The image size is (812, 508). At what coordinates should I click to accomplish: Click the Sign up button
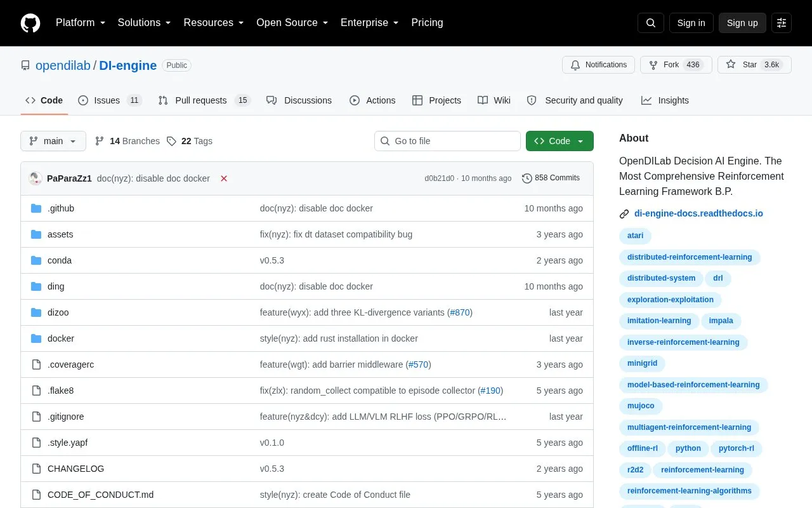(742, 23)
